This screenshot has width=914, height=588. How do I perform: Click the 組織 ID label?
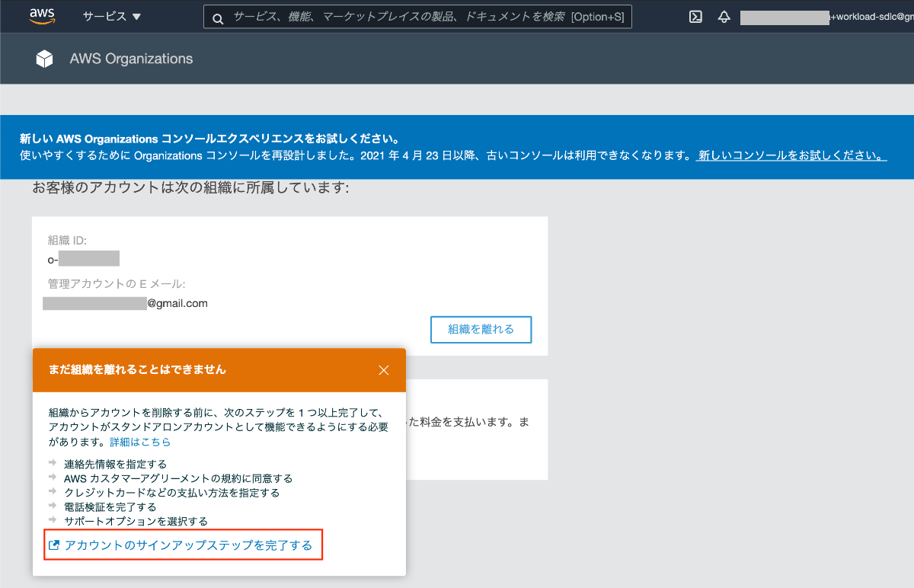tap(67, 241)
